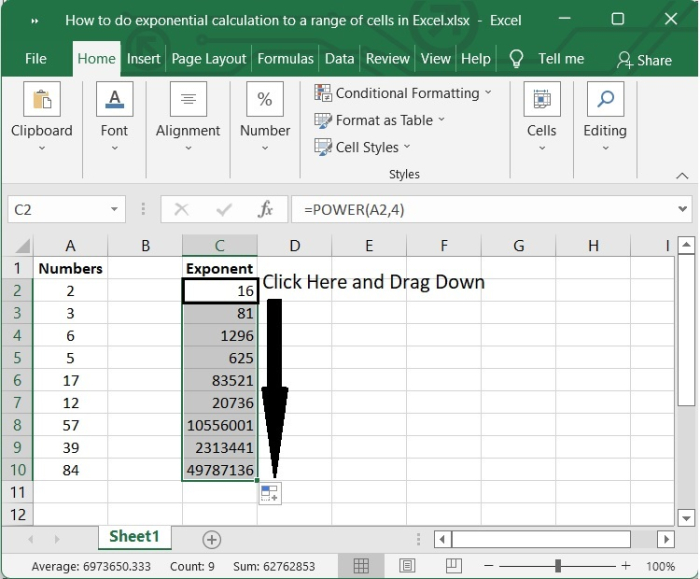The width and height of the screenshot is (700, 579).
Task: Open the Editing search icon group
Action: pos(605,100)
